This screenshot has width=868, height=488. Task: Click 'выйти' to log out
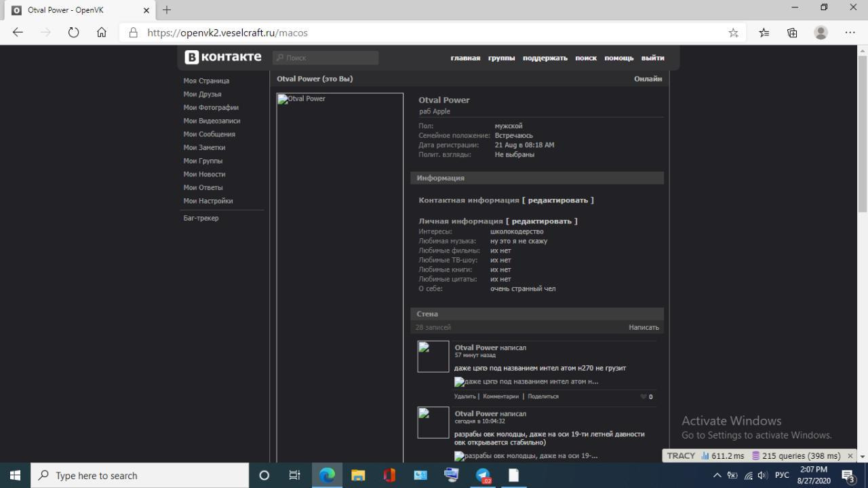[x=652, y=58]
